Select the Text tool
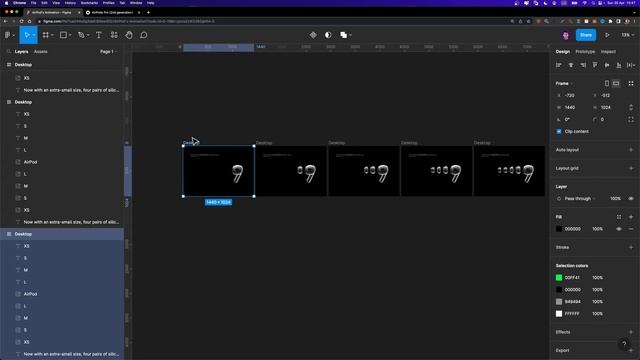Image resolution: width=640 pixels, height=360 pixels. [x=99, y=35]
